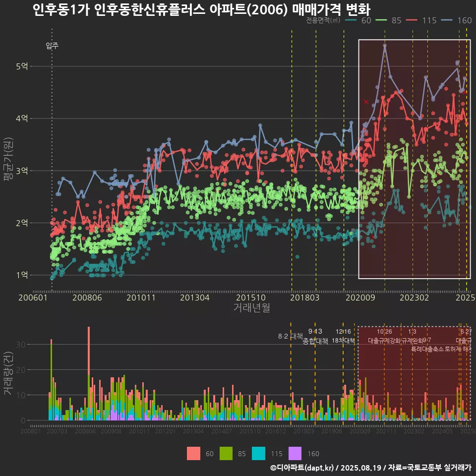Click the '201011' price chart x-axis label
The width and height of the screenshot is (476, 476).
141,297
